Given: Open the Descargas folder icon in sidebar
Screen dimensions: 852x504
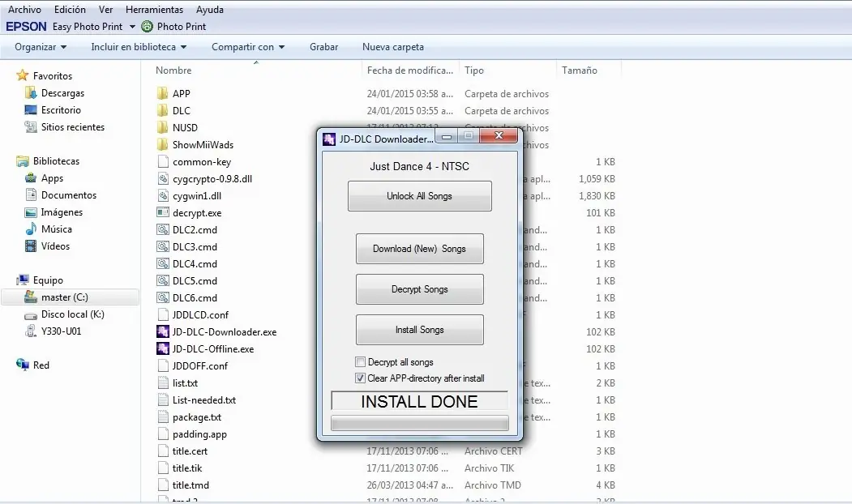Looking at the screenshot, I should (x=31, y=93).
